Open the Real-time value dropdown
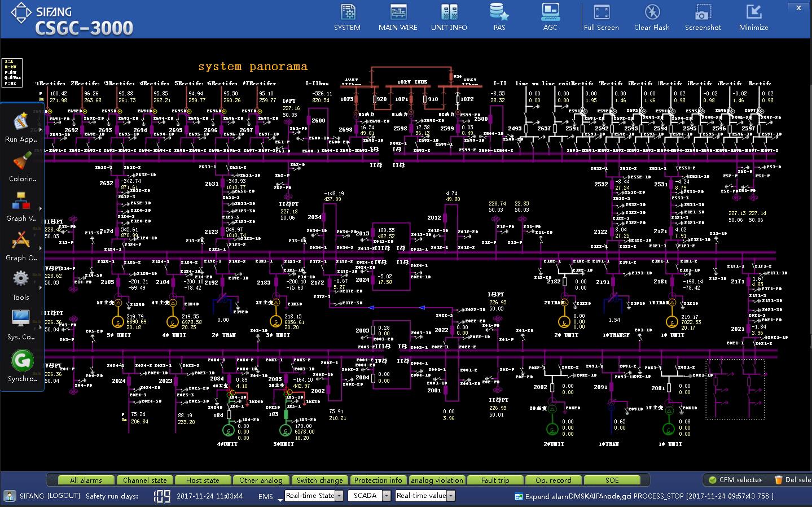Screen dimensions: 812x507 tap(450, 496)
